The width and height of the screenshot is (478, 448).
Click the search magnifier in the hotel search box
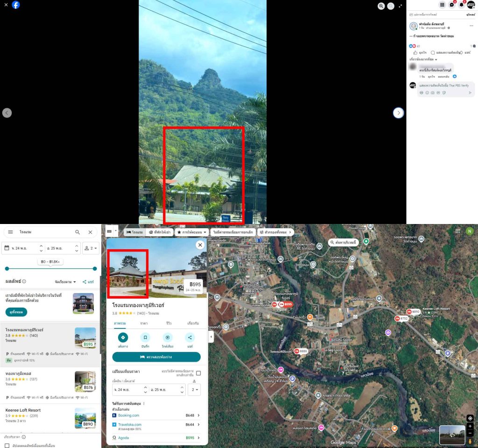point(77,232)
